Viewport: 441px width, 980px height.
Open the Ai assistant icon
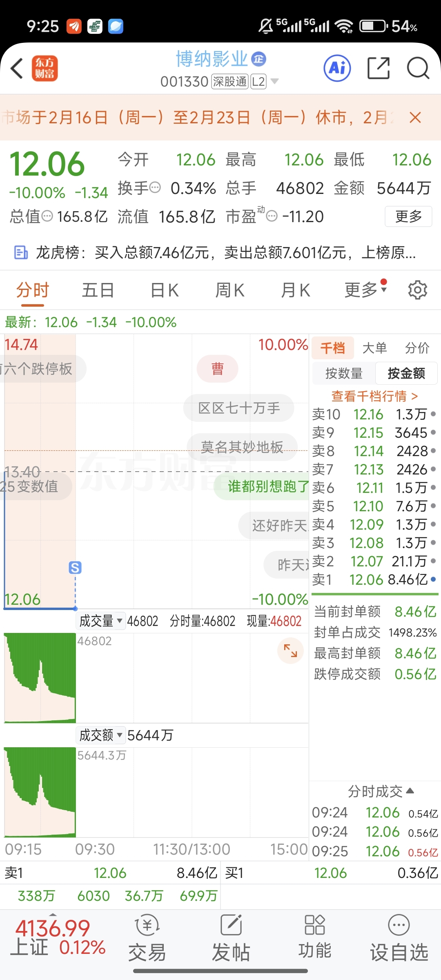[337, 68]
